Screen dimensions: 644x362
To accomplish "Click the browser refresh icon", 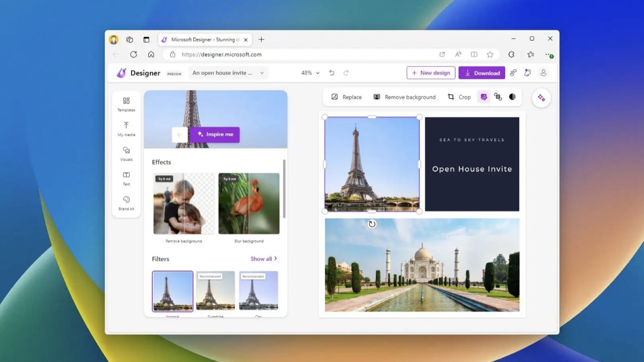I will pos(133,54).
